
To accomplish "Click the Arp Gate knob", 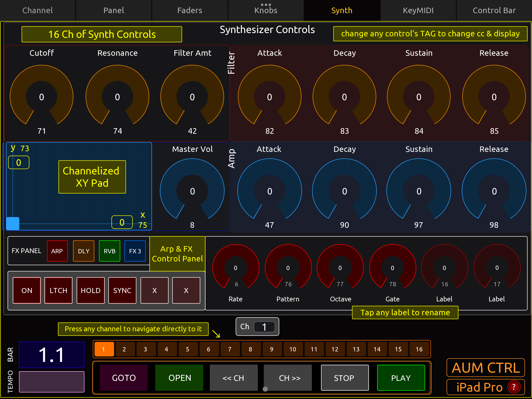I will click(393, 267).
